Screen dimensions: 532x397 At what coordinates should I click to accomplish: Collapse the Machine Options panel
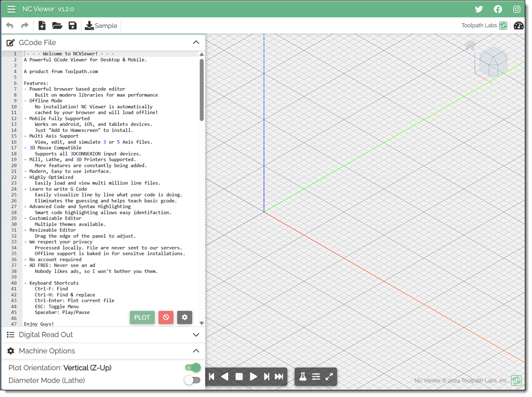pos(196,351)
